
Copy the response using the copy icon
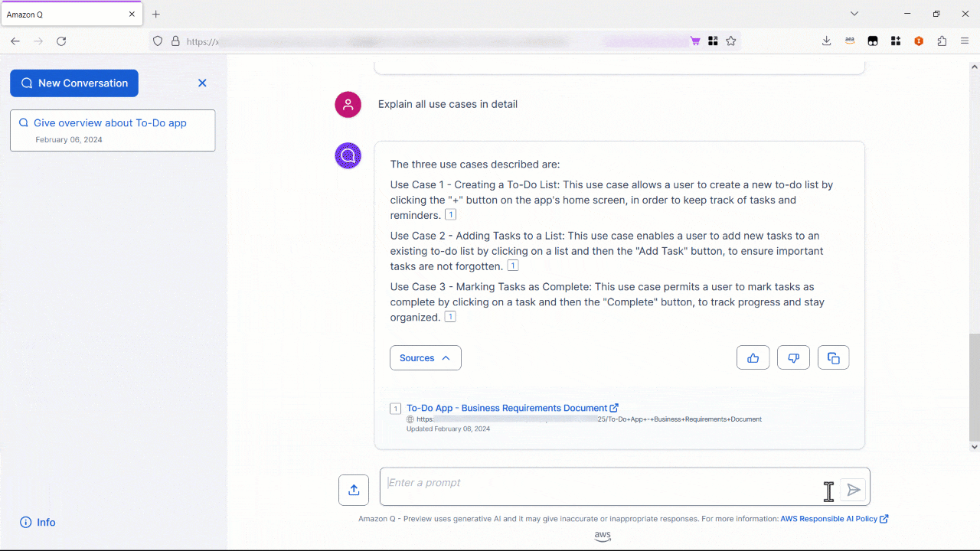(833, 357)
